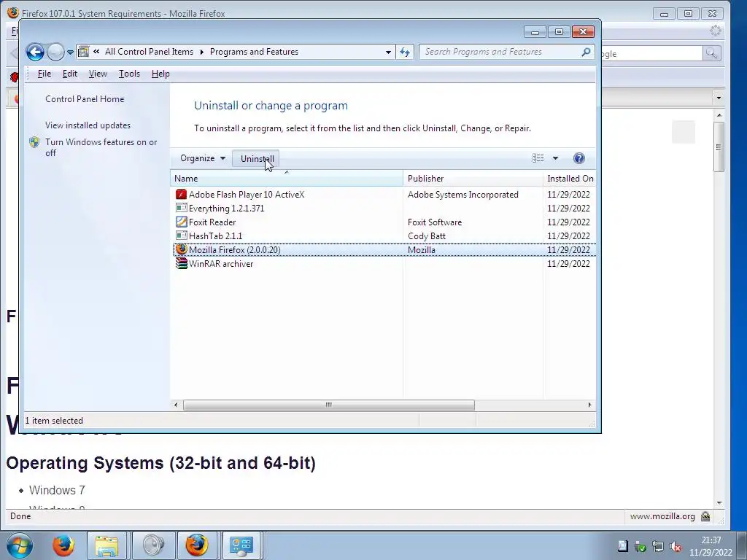Open the recent pages dropdown arrow
The height and width of the screenshot is (560, 747).
click(x=70, y=52)
